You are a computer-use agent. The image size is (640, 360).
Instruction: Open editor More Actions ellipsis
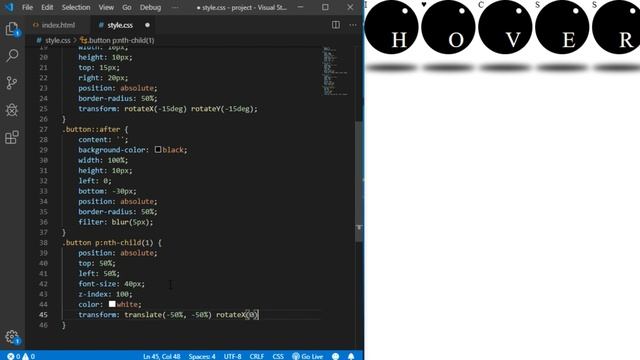click(353, 25)
